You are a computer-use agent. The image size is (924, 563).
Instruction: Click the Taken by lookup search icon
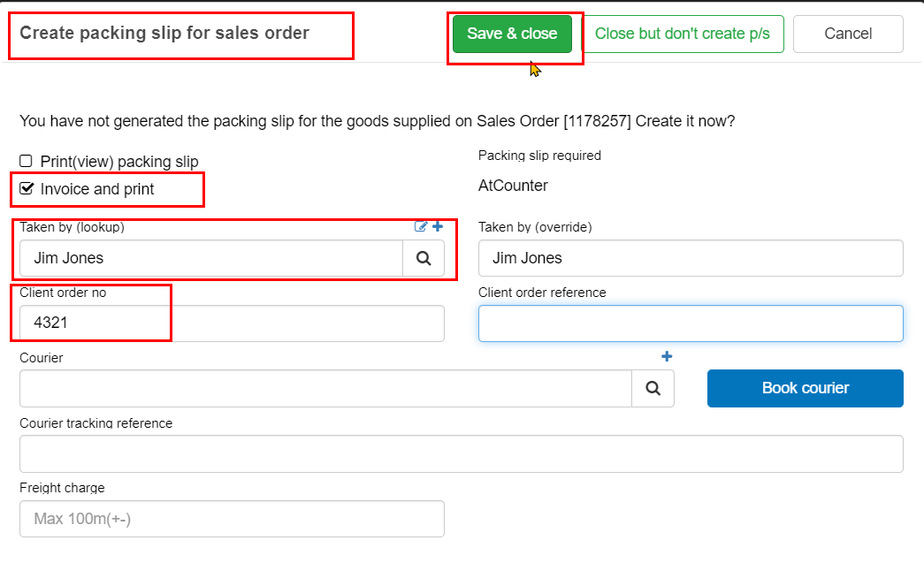click(424, 258)
